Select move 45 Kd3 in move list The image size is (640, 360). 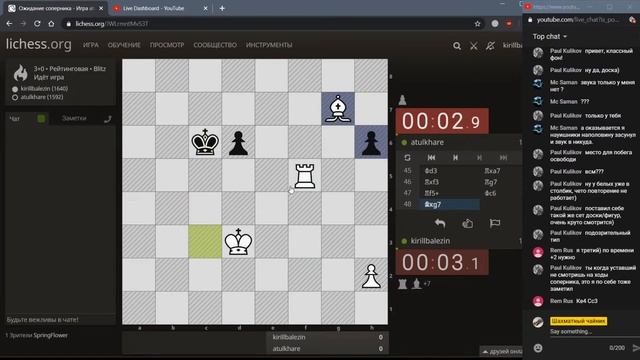tap(449, 171)
